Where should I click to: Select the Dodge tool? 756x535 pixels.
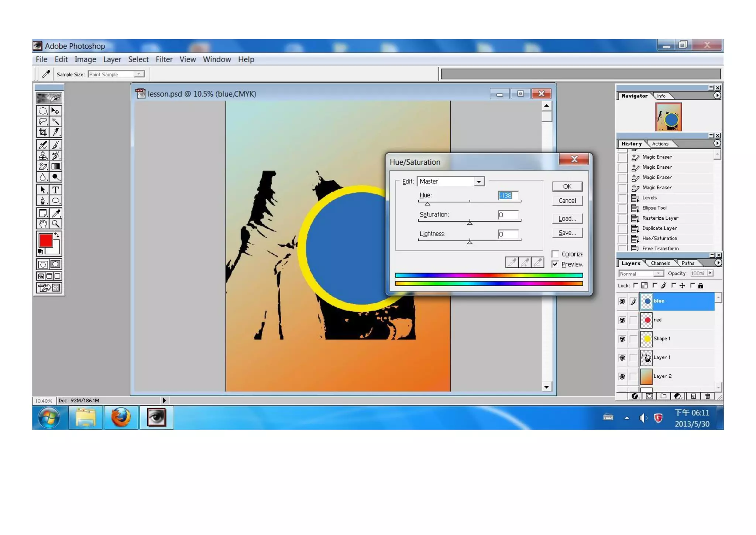55,177
